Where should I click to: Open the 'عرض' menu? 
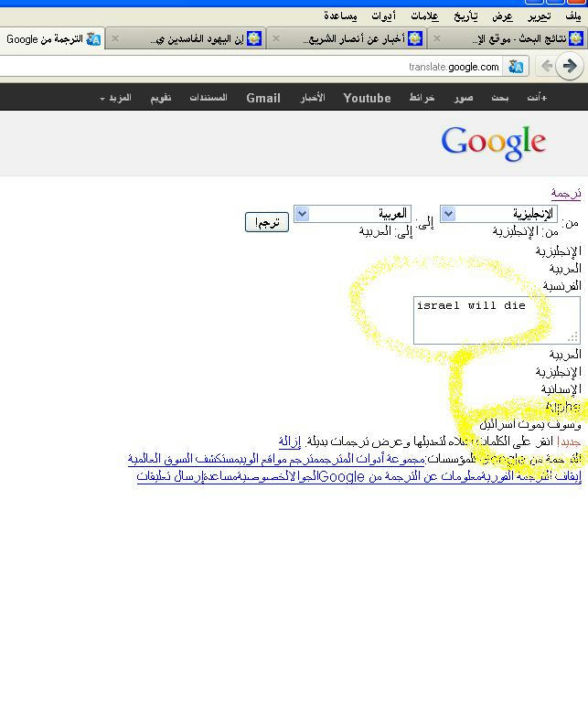[502, 16]
